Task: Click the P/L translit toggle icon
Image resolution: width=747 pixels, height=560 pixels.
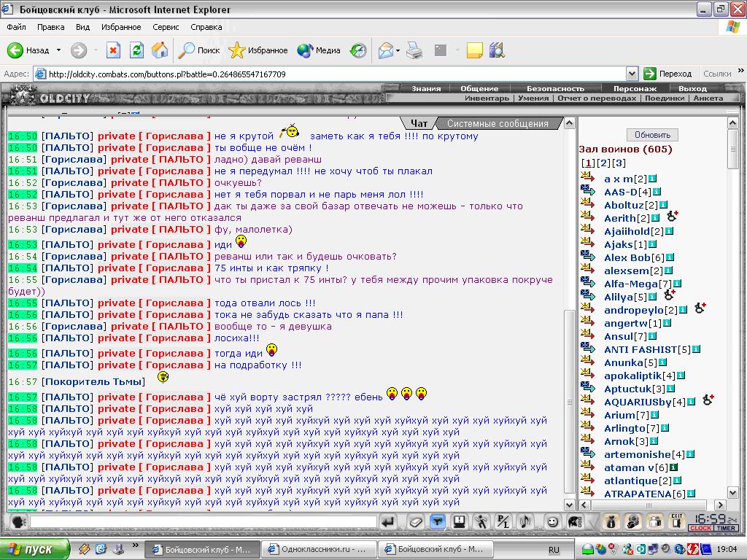Action: (503, 522)
